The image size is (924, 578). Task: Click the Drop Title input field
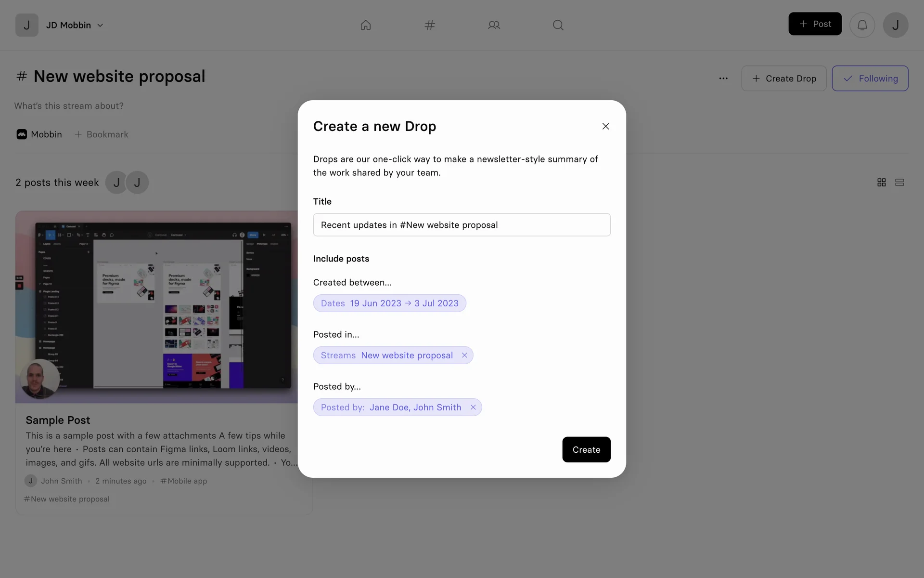coord(462,225)
